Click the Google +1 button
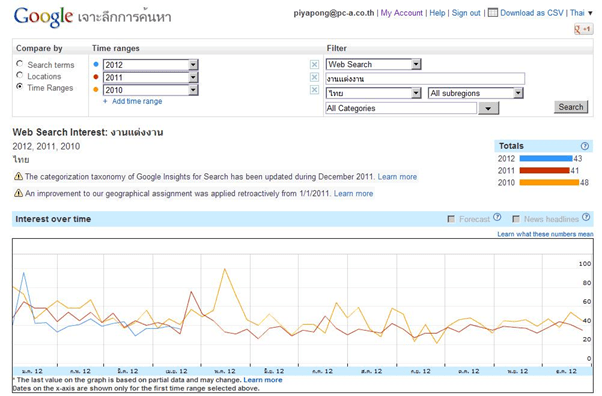 [x=584, y=29]
